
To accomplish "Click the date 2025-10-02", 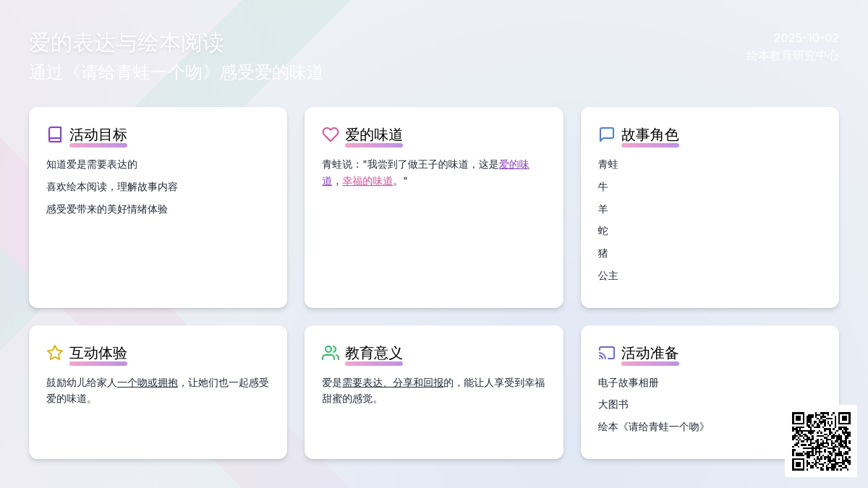I will coord(806,38).
